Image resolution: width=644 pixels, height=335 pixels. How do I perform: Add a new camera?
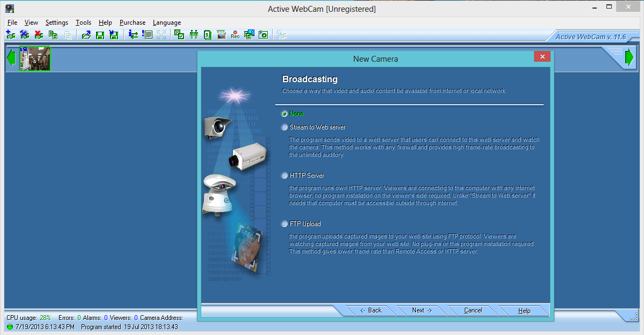10,34
